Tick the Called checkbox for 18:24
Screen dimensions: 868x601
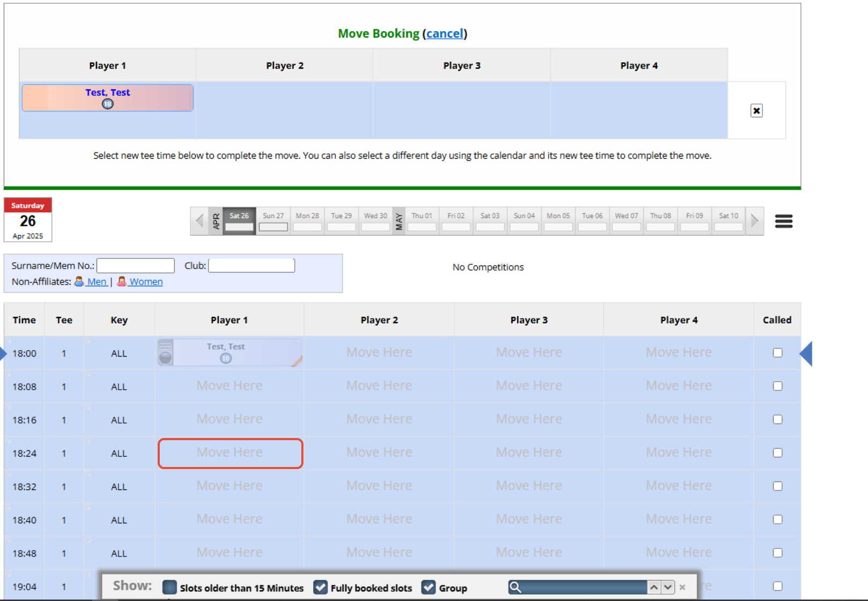click(x=777, y=452)
